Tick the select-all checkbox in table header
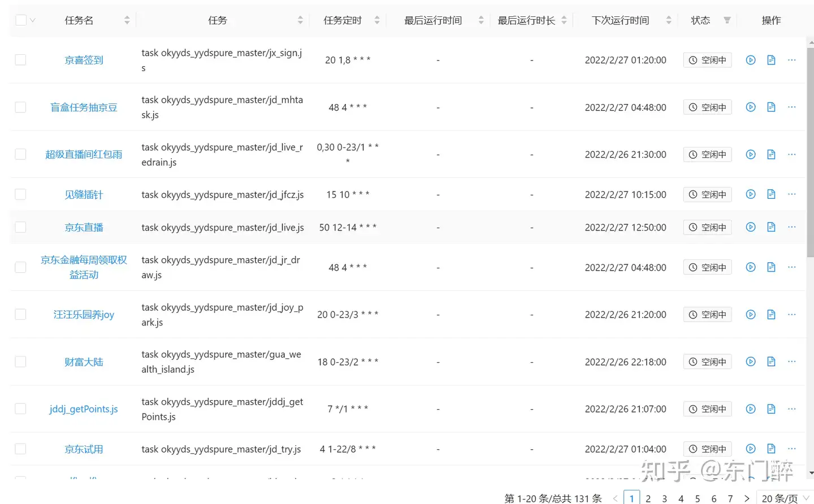The height and width of the screenshot is (504, 814). point(21,19)
